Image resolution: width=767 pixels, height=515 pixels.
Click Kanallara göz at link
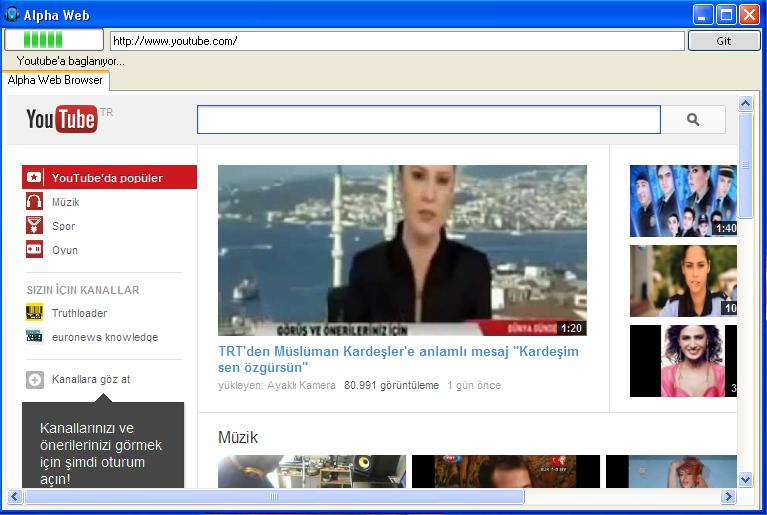[91, 380]
